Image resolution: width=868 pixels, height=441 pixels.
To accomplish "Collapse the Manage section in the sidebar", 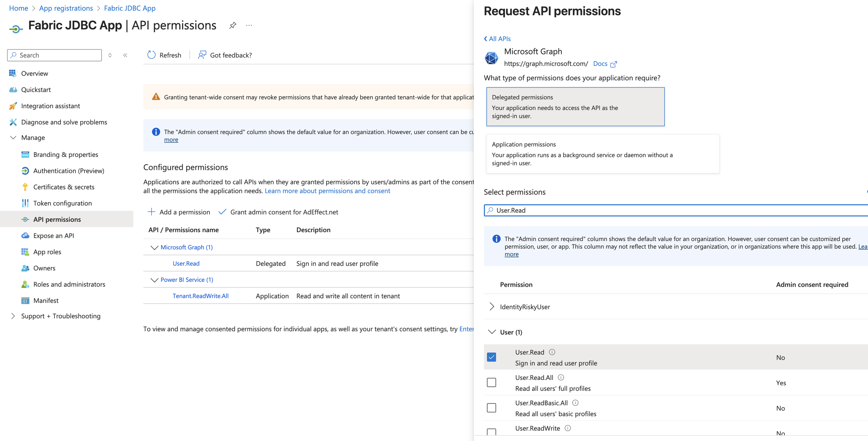I will point(13,137).
